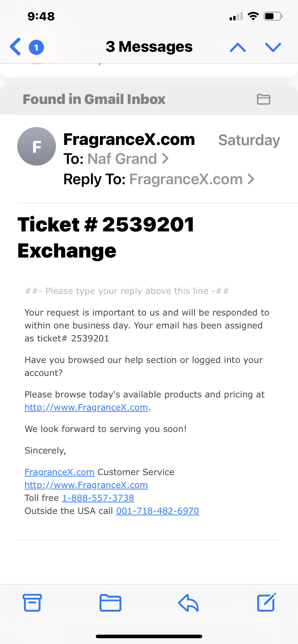Viewport: 298px width, 644px height.
Task: Dial the international number 001-718-482-6970
Action: (157, 511)
